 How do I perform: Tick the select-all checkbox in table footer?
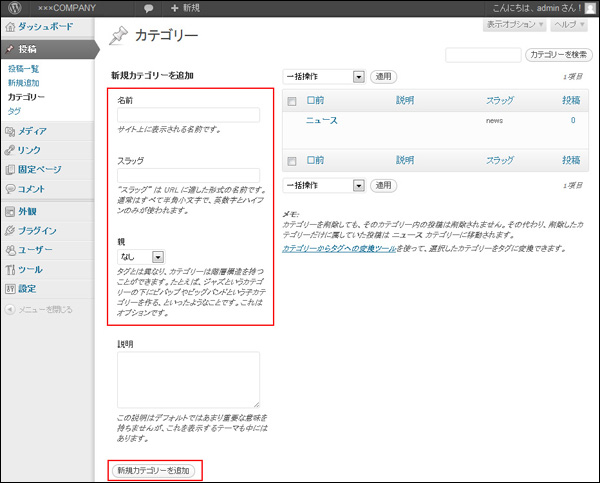click(292, 161)
